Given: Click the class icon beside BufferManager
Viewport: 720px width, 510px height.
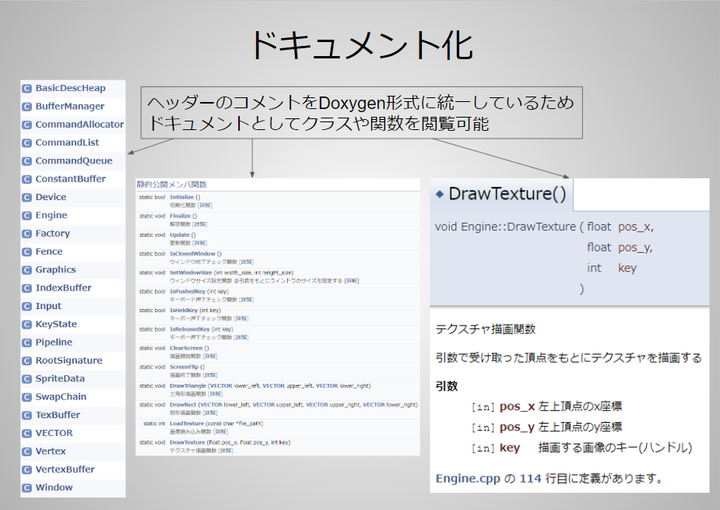Looking at the screenshot, I should pos(27,106).
